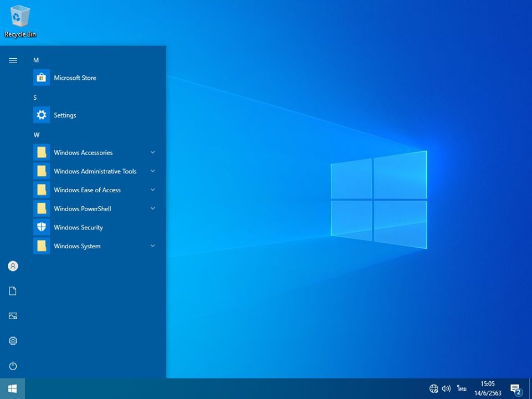
Task: Open the Recycle Bin desktop icon
Action: coord(20,21)
